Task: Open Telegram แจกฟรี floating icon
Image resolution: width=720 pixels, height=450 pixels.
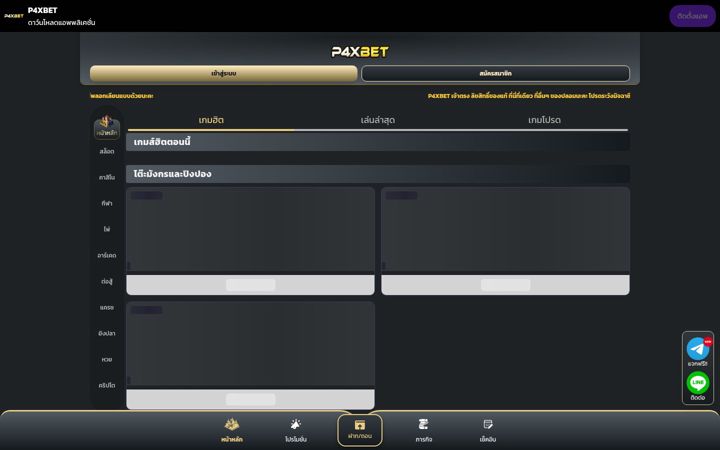Action: (x=698, y=352)
